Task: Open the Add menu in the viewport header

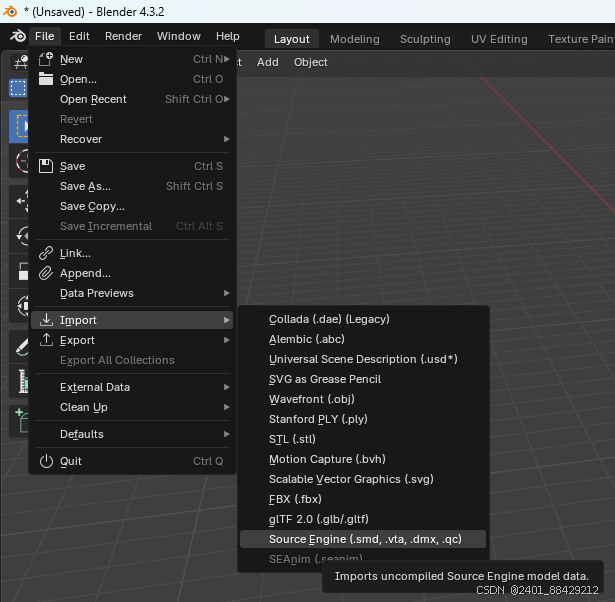Action: pyautogui.click(x=268, y=62)
